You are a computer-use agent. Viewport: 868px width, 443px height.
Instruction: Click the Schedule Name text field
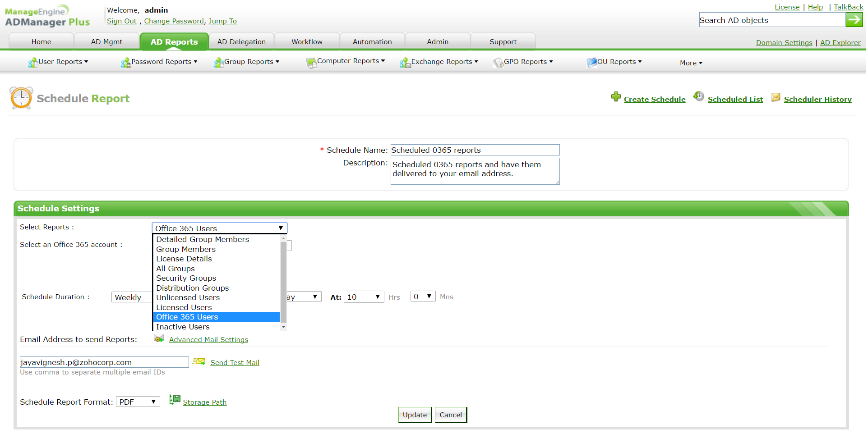click(x=475, y=150)
